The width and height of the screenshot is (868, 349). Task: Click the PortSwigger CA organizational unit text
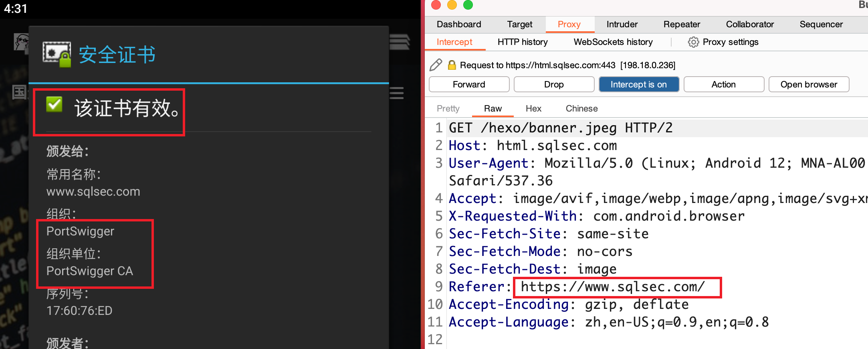(90, 271)
